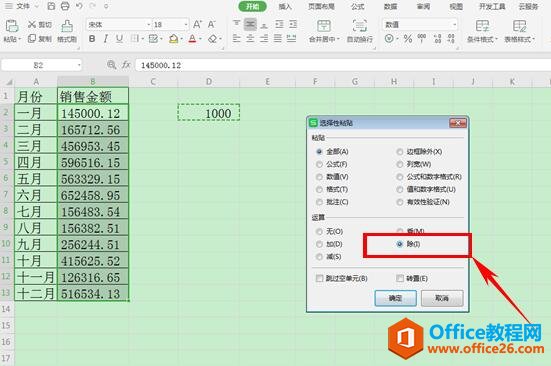Expand the Name Box B2 dropdown

(79, 65)
